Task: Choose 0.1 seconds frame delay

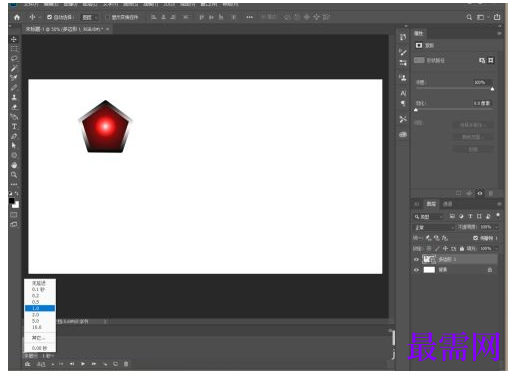Action: (x=40, y=289)
